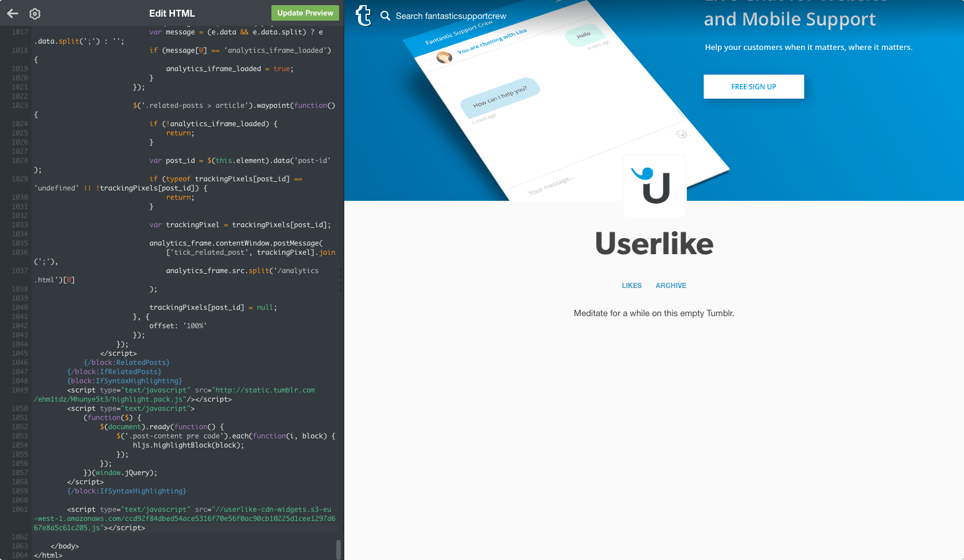Click the {/block:IfSyntaxHighlighting} line
The image size is (964, 560).
pos(127,491)
